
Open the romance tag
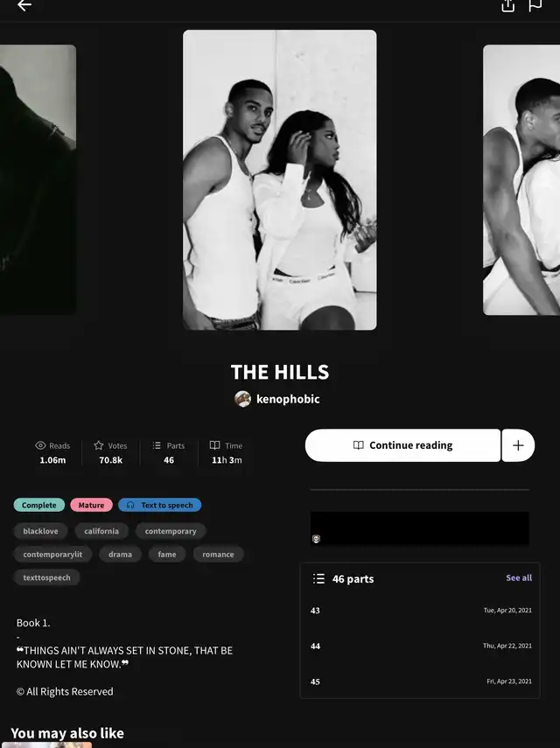pos(218,555)
